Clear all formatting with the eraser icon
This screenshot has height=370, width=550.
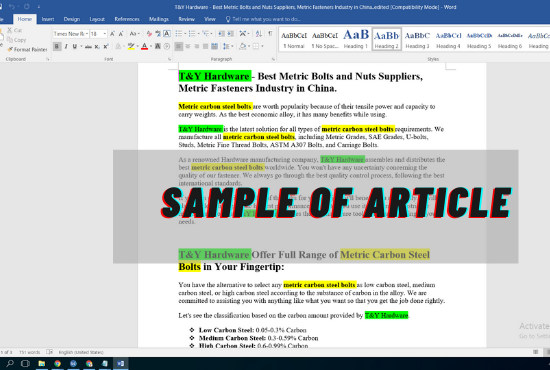149,34
